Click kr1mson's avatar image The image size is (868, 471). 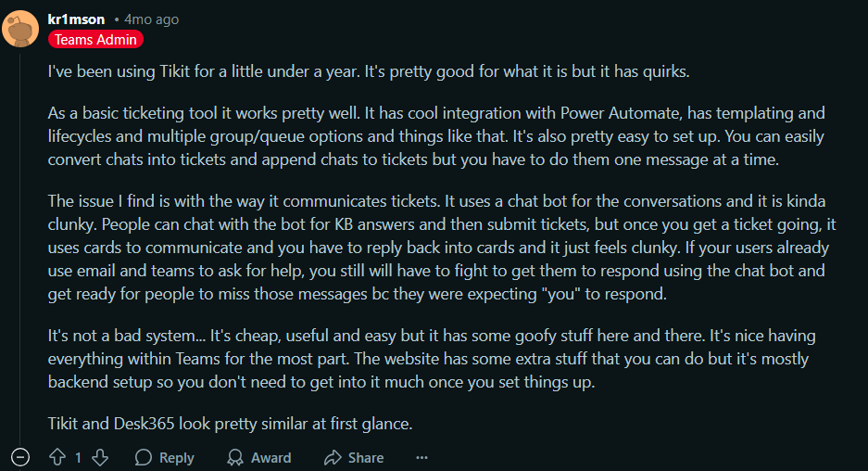coord(21,29)
